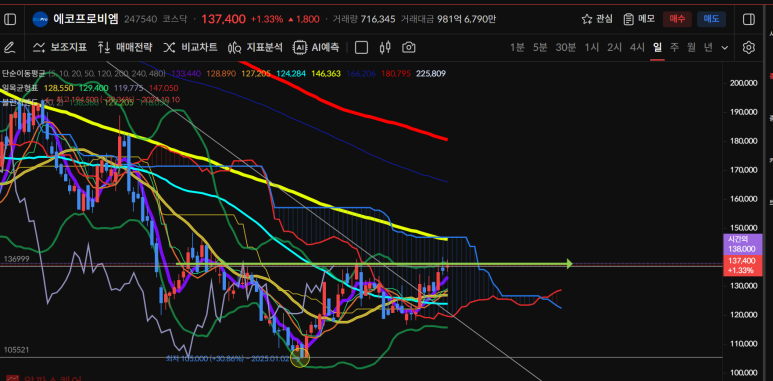Click 거래대금 981억 6,790만 value
The width and height of the screenshot is (773, 381).
pyautogui.click(x=467, y=19)
